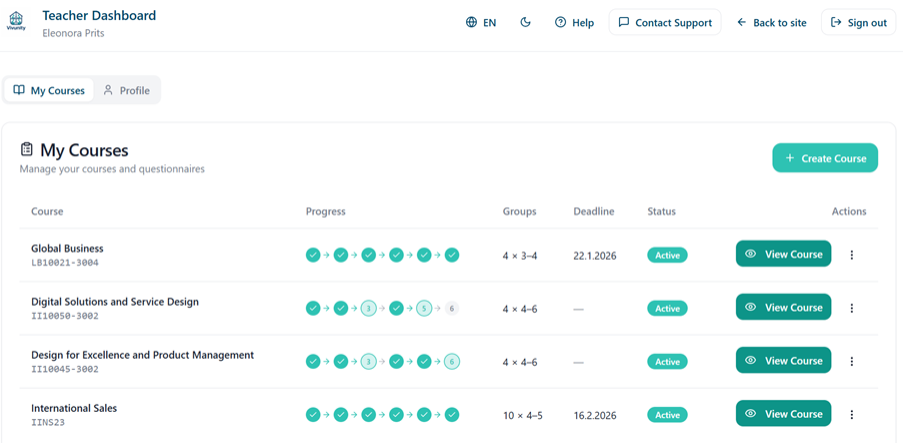Click the groups value 4 × 3–4
The height and width of the screenshot is (444, 904).
click(x=520, y=255)
